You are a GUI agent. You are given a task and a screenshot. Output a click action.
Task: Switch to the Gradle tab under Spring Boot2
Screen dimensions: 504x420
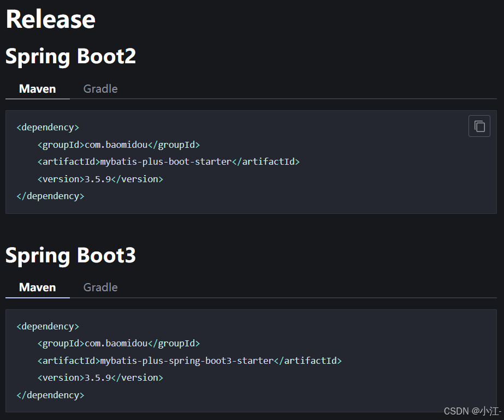tap(100, 88)
